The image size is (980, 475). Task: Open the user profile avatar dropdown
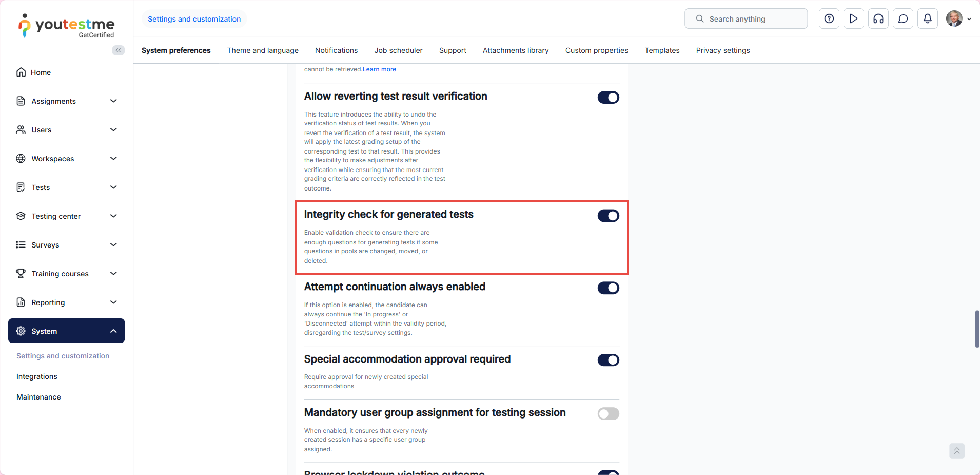[x=958, y=19]
